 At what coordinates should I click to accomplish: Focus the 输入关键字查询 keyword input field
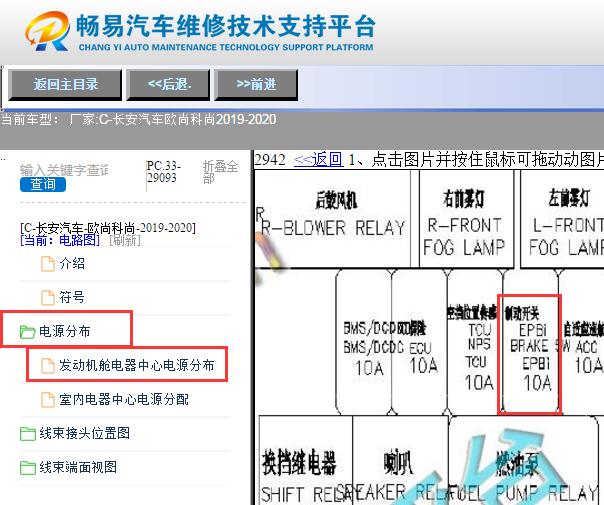[x=64, y=170]
